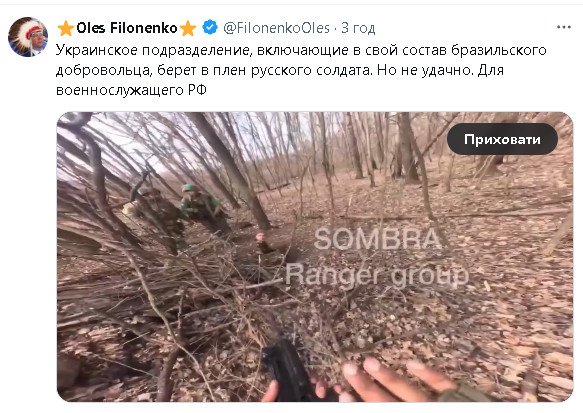This screenshot has height=413, width=583.
Task: Click the star emoji after Filonenko
Action: (x=188, y=28)
